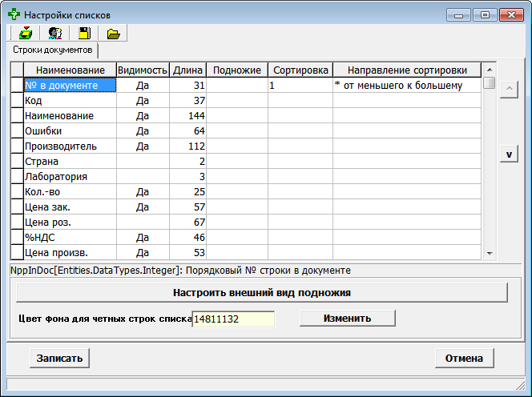Click the Наименование column header
This screenshot has width=532, height=397.
tap(70, 70)
